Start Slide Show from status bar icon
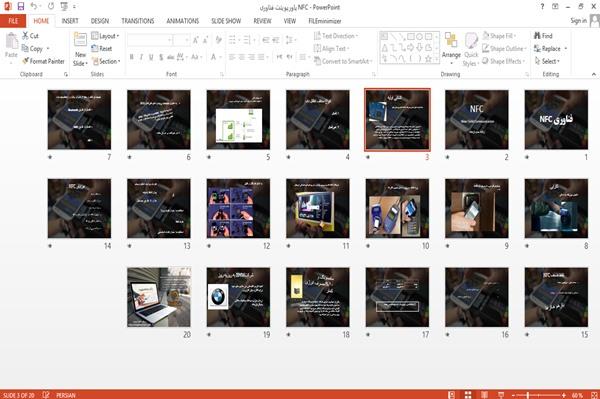 pyautogui.click(x=501, y=395)
